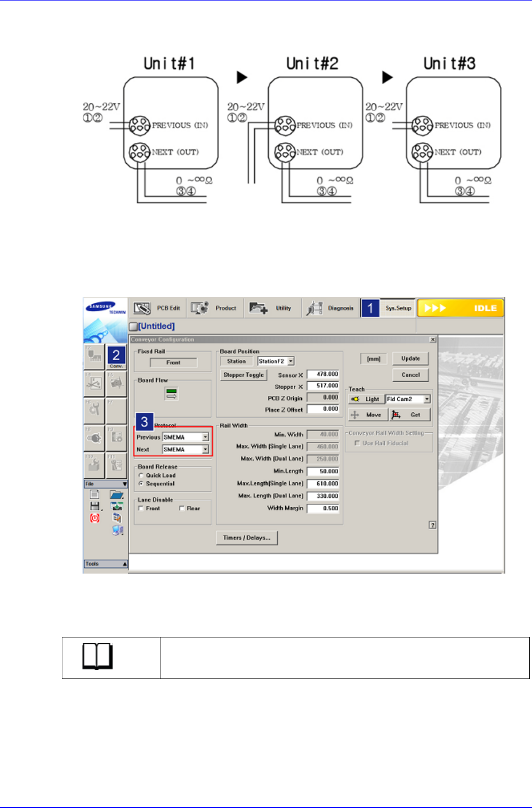Open the Product menu
The height and width of the screenshot is (808, 532).
click(x=214, y=308)
